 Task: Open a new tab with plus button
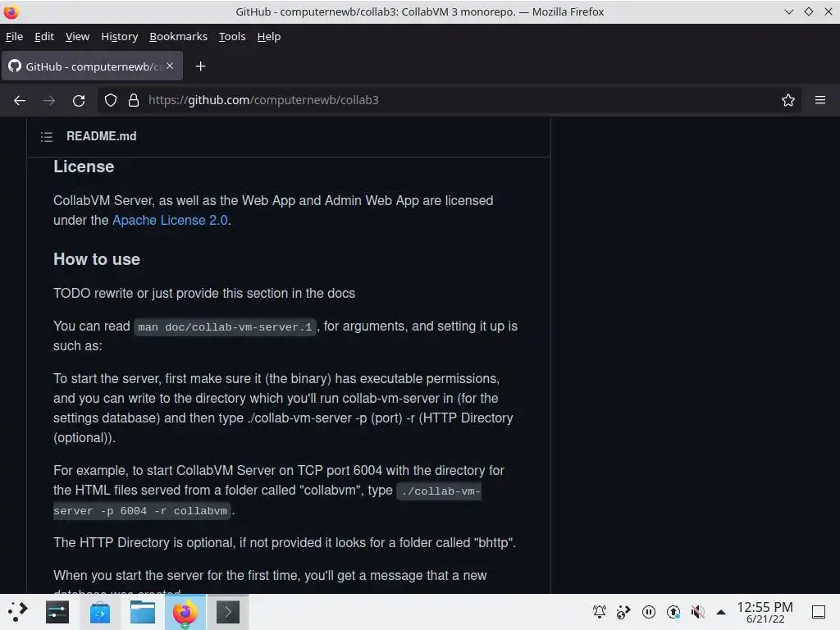tap(200, 66)
